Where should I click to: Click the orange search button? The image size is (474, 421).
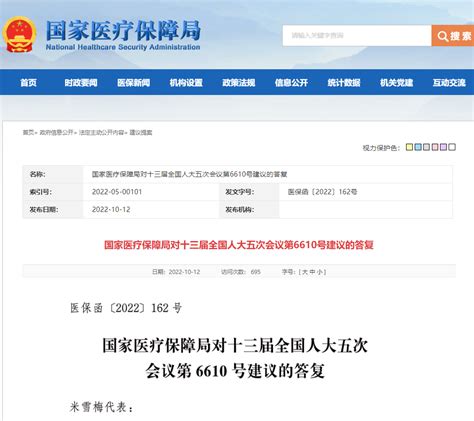click(453, 36)
